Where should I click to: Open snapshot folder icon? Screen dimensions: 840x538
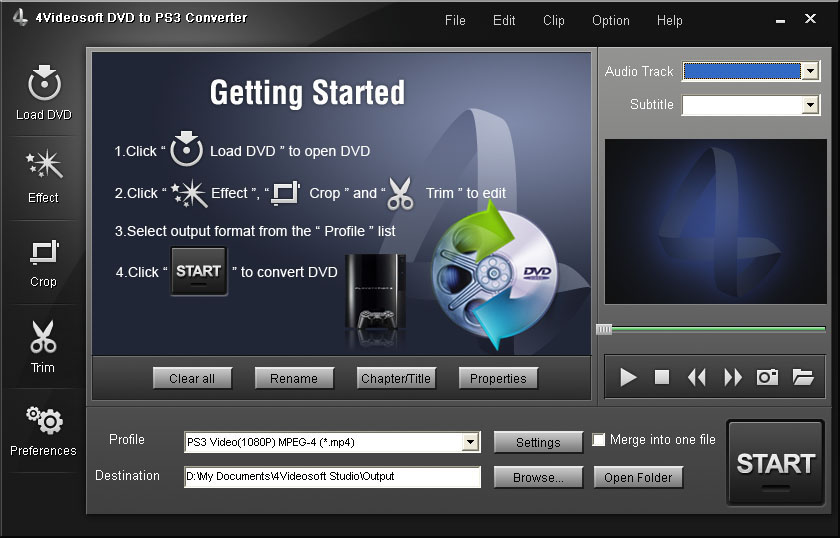pos(803,377)
